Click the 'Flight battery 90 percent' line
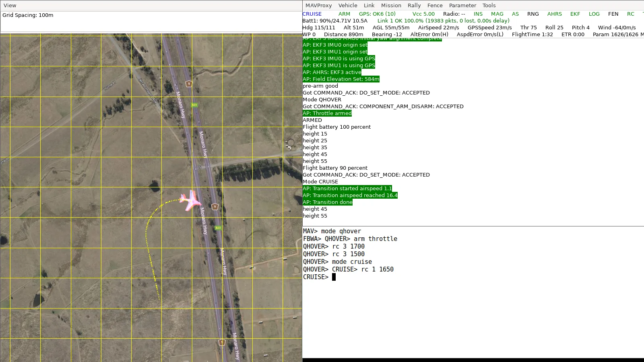 (x=335, y=168)
